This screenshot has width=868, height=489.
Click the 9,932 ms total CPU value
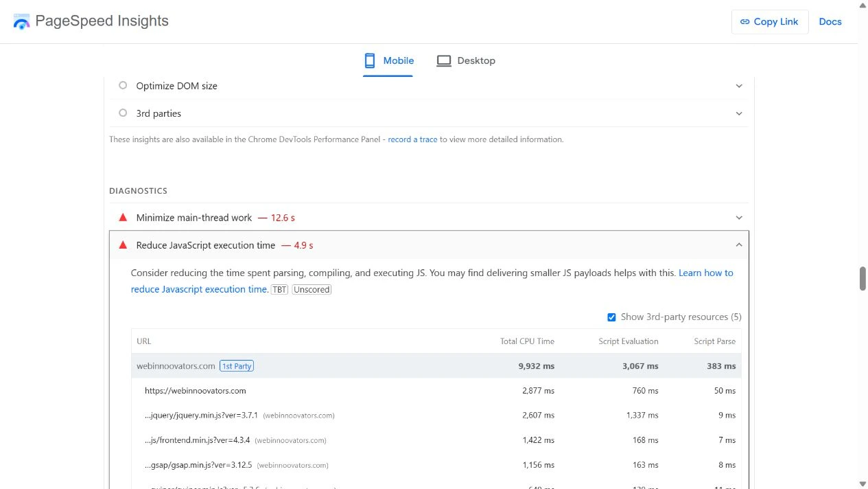point(537,366)
